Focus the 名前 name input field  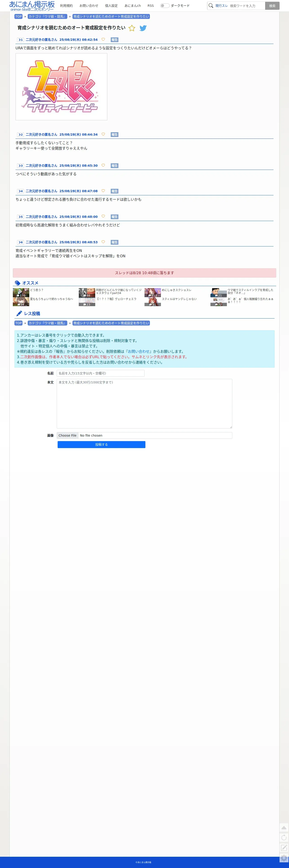pyautogui.click(x=100, y=373)
